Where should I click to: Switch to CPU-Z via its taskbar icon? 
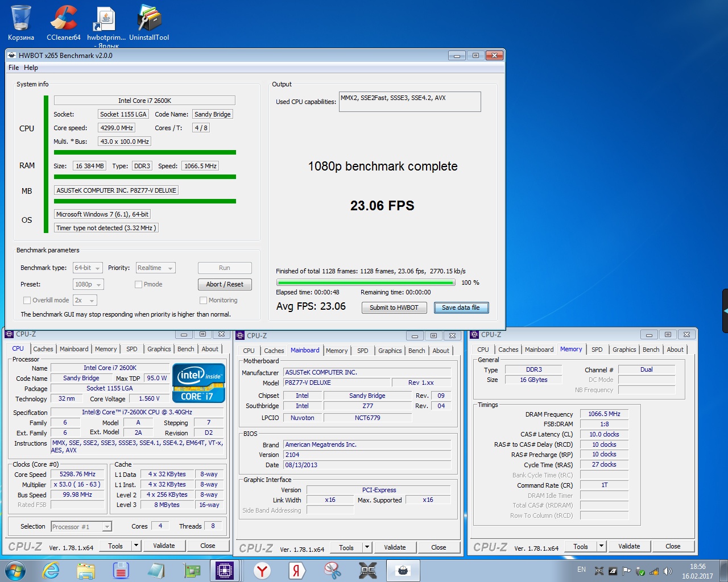coord(225,571)
